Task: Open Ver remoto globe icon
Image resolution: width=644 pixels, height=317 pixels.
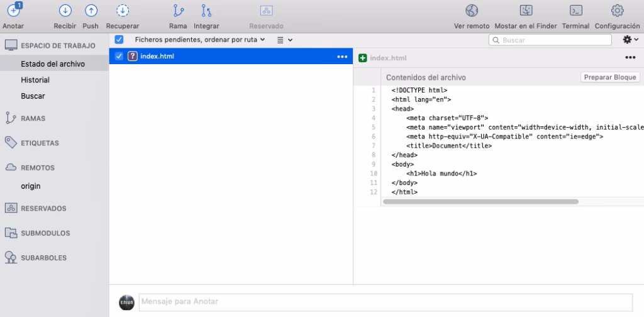Action: coord(472,11)
